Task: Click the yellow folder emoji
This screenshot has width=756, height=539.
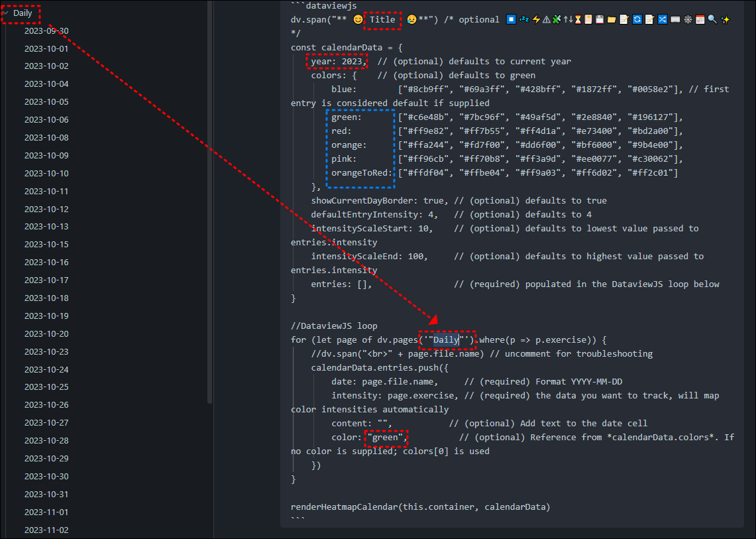Action: 612,20
